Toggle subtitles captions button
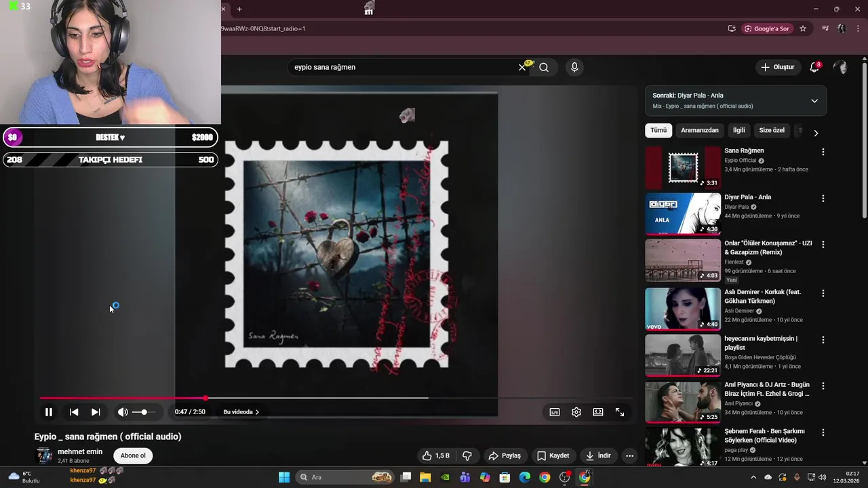The height and width of the screenshot is (488, 868). click(x=555, y=412)
